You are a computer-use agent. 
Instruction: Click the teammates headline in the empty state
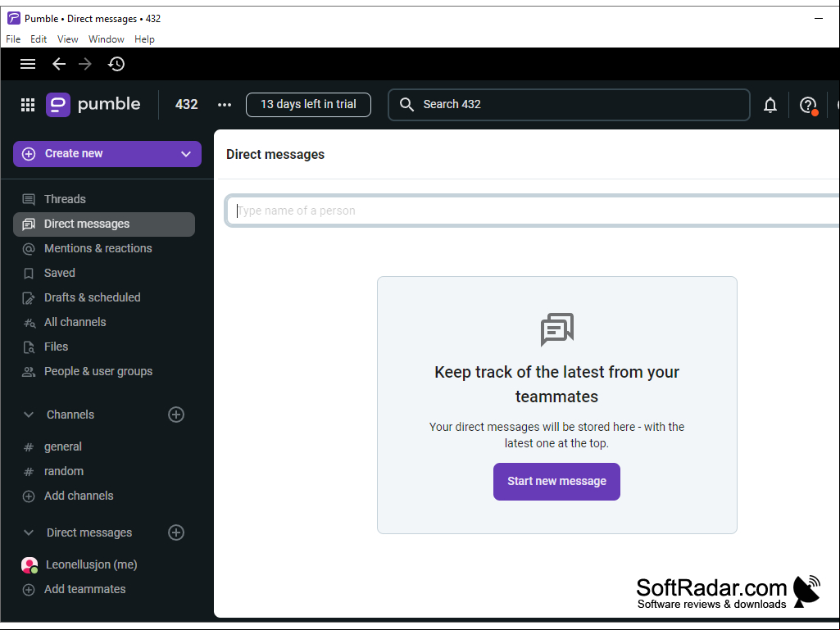coord(557,384)
